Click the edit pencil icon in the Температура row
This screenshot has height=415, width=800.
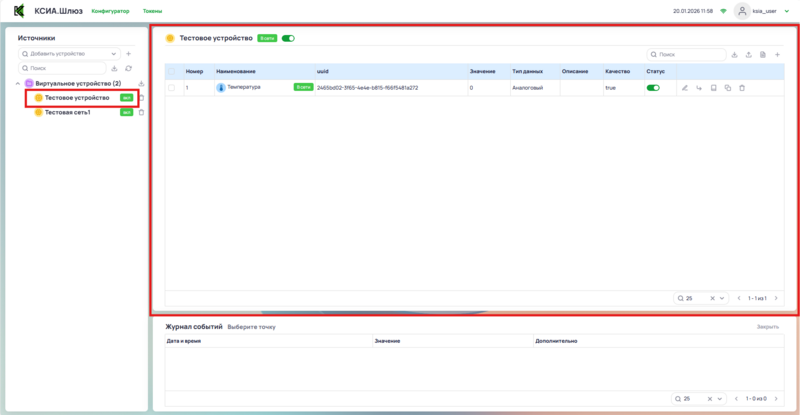(685, 88)
